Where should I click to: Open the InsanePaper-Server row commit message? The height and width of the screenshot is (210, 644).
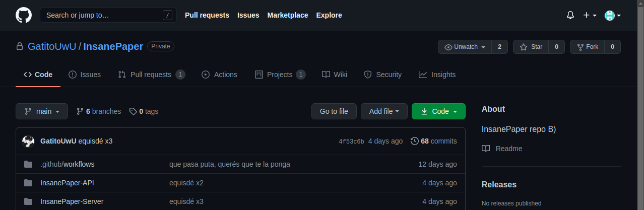pos(186,201)
